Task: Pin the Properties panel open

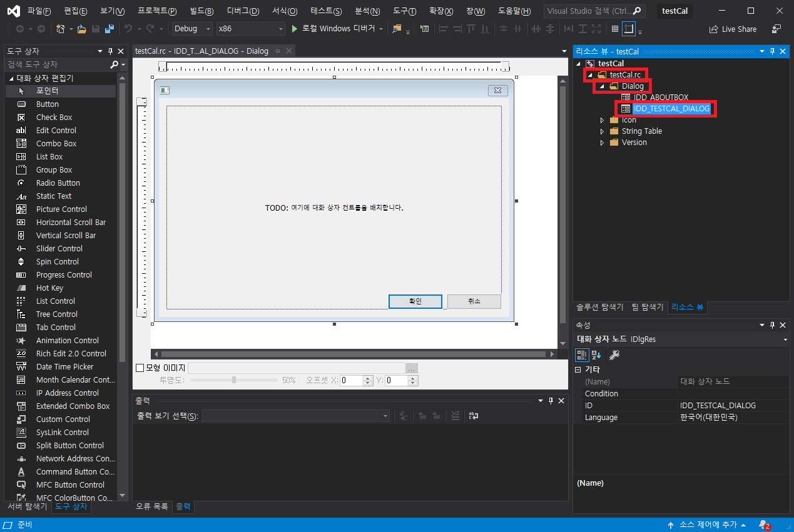Action: 771,324
